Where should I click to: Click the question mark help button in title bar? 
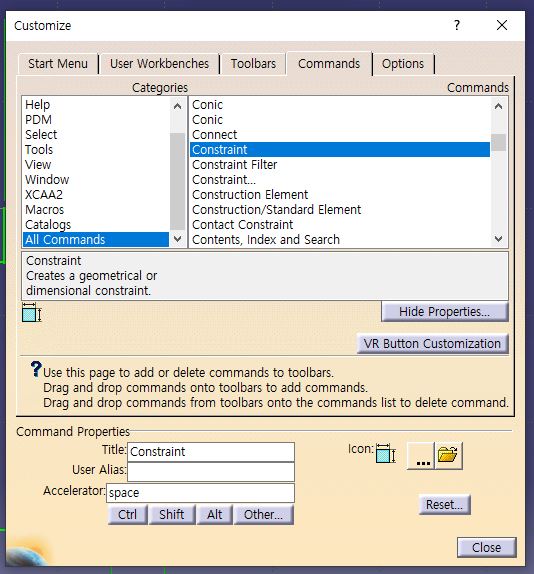tap(456, 25)
